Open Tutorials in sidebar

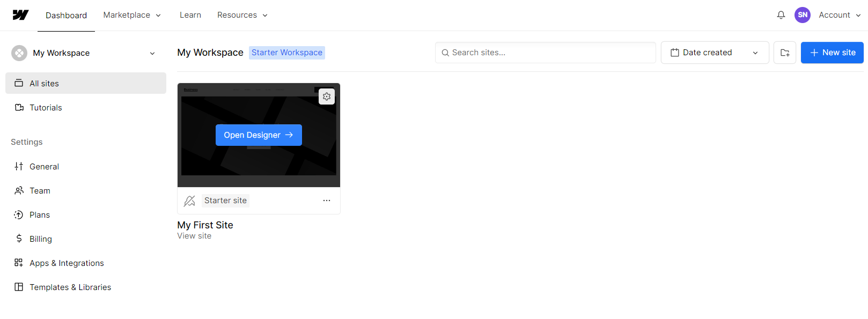86,107
